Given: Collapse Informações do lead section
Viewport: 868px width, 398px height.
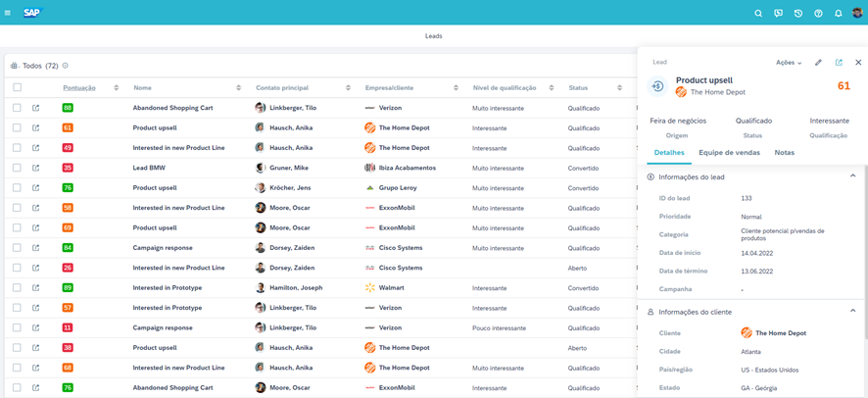Looking at the screenshot, I should (x=853, y=176).
